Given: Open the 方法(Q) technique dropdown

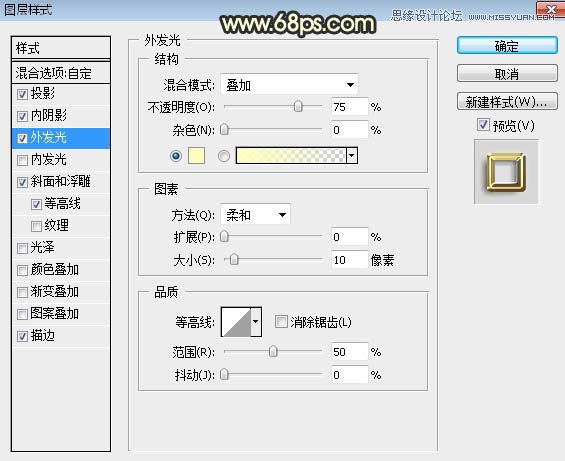Looking at the screenshot, I should (x=255, y=215).
